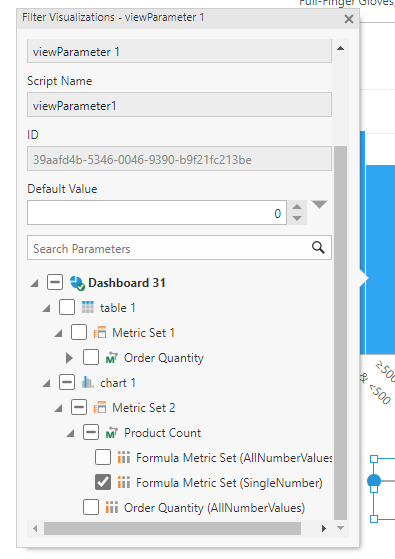Expand the Order Quantity tree node
This screenshot has height=559, width=395.
(x=70, y=358)
